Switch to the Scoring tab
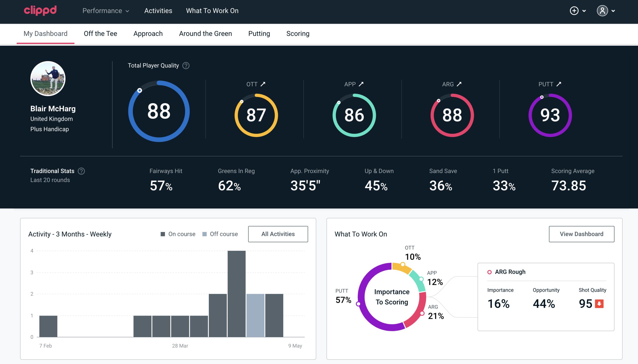638x364 pixels. [298, 33]
